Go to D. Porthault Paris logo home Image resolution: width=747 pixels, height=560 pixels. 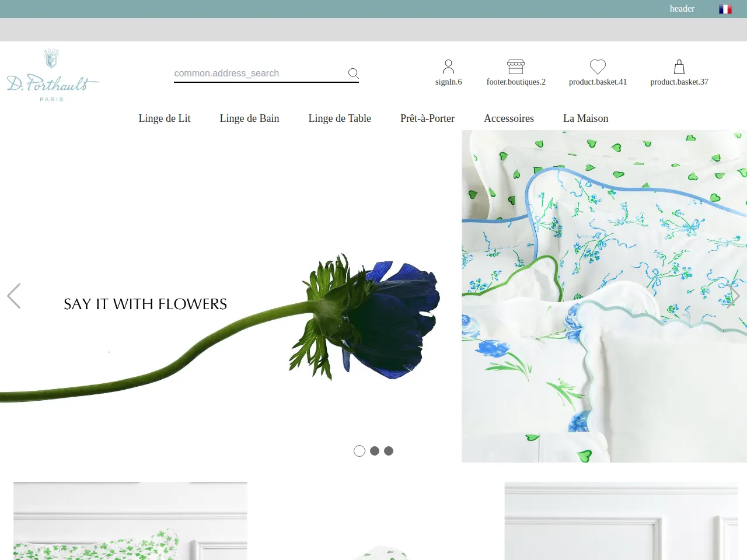pyautogui.click(x=53, y=75)
